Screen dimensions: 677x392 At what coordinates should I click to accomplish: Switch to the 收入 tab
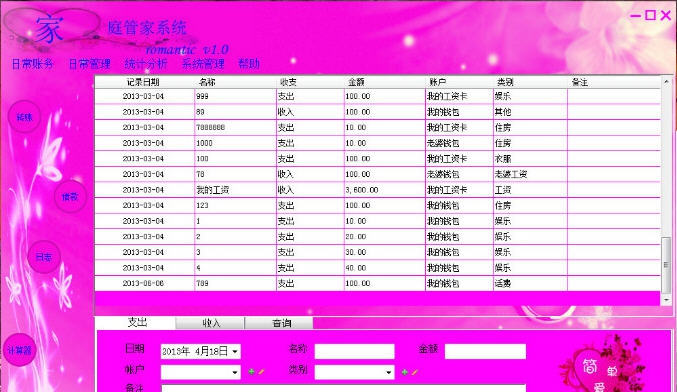[x=210, y=323]
